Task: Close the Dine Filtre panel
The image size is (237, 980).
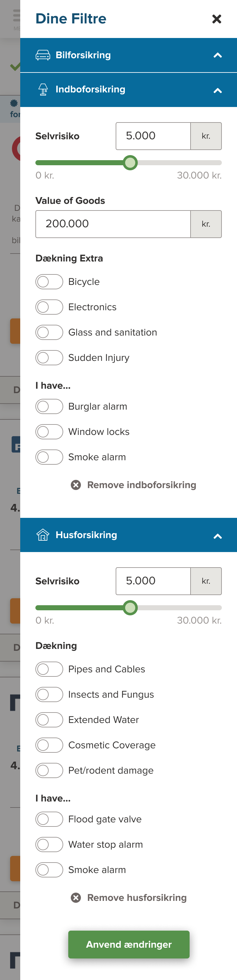Action: pyautogui.click(x=216, y=19)
